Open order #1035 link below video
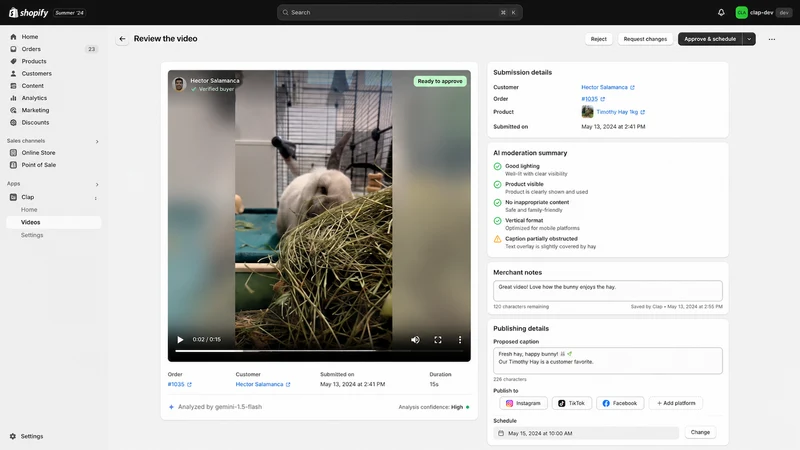Screen dimensions: 800x450 click(x=179, y=384)
